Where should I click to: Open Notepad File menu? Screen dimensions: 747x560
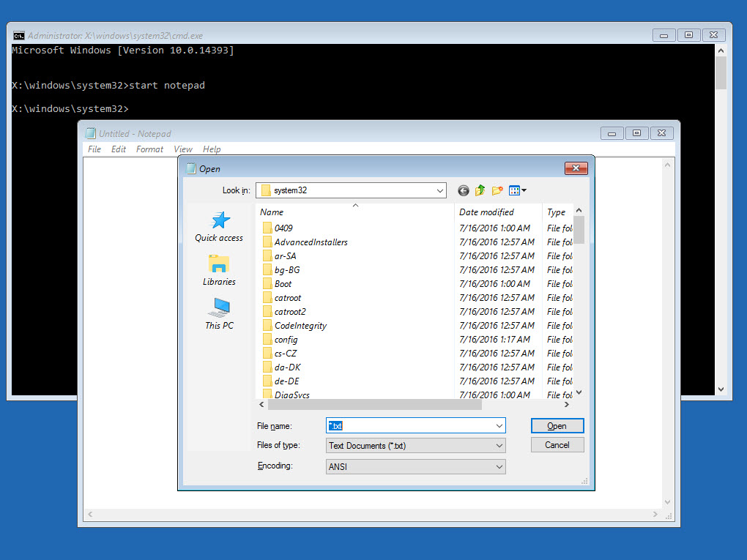[94, 149]
